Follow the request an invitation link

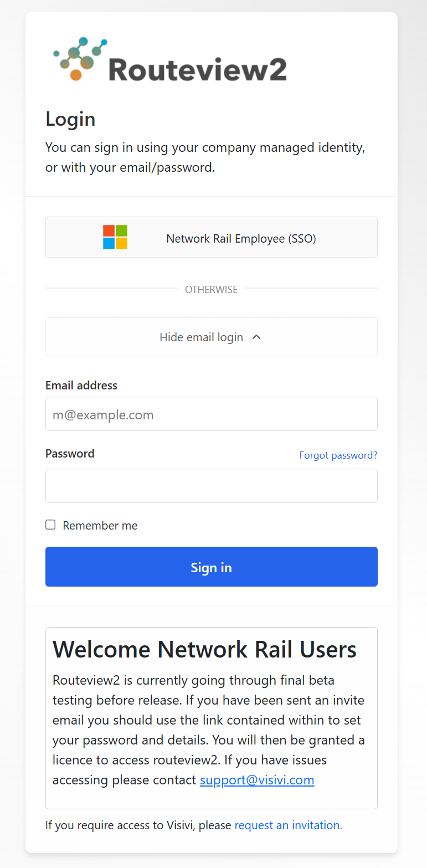288,825
